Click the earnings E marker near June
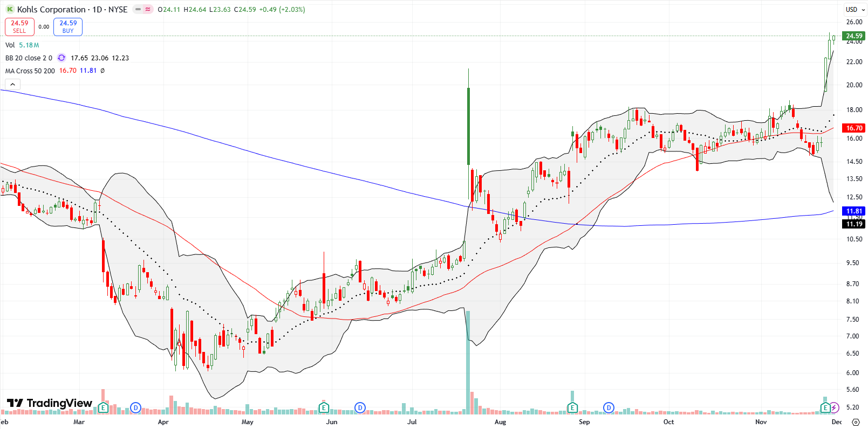The width and height of the screenshot is (868, 429). coord(324,408)
